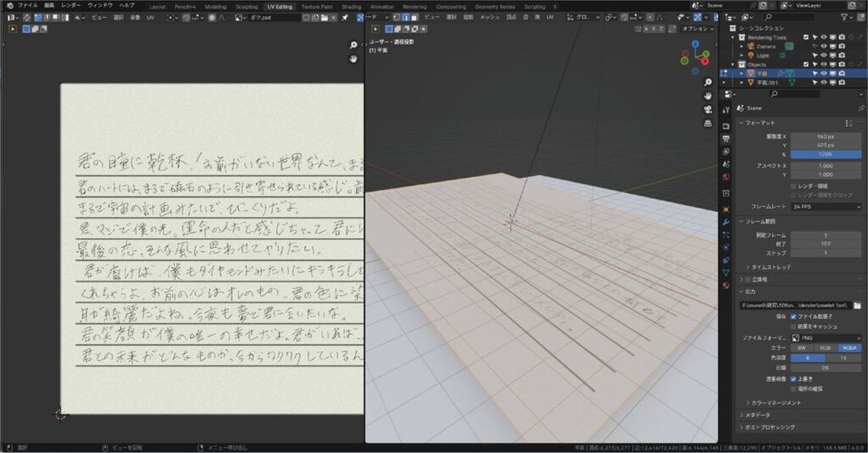Image resolution: width=868 pixels, height=453 pixels.
Task: Open the Output properties tab icon
Action: coord(726,138)
